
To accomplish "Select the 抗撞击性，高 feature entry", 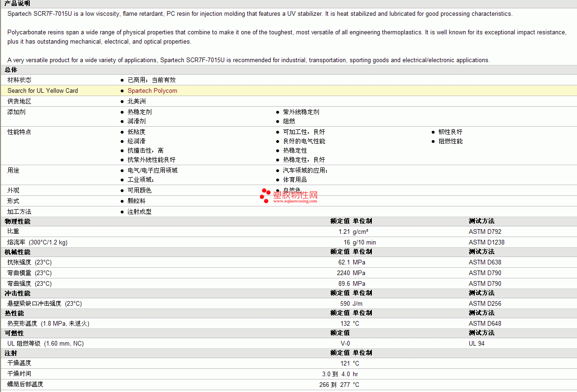I will coord(146,151).
